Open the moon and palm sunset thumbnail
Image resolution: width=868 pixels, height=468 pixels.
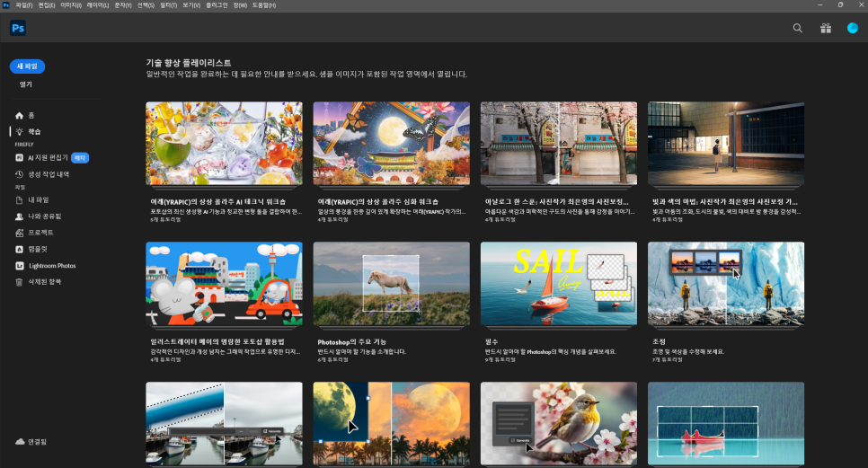tap(392, 423)
